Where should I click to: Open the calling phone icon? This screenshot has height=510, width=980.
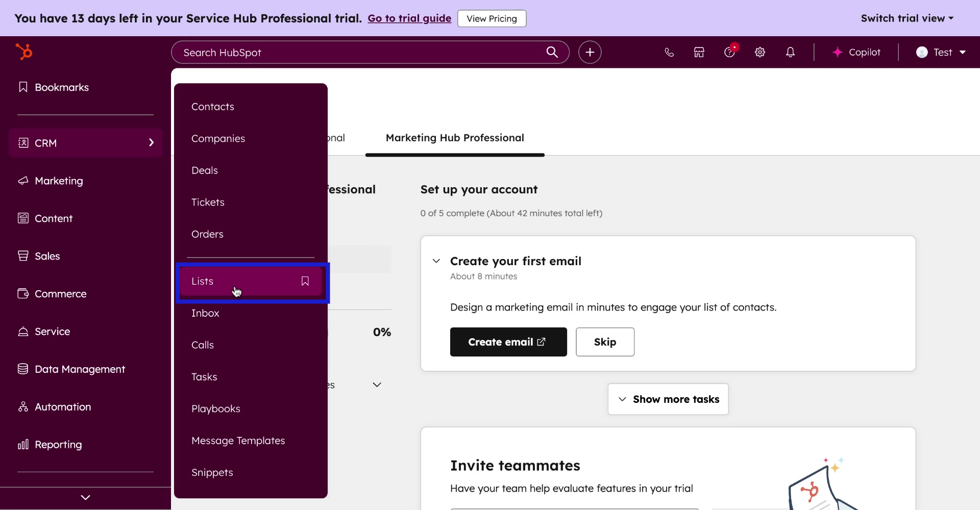click(x=669, y=52)
